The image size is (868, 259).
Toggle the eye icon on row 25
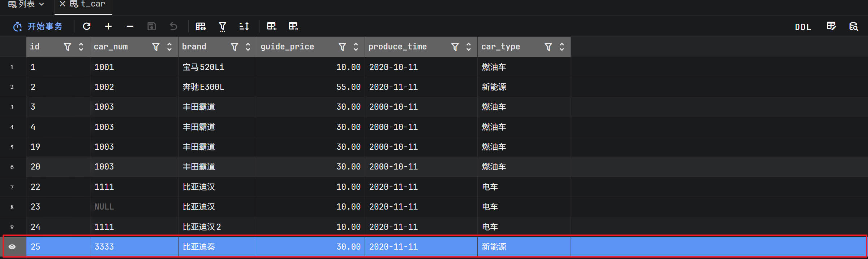click(x=12, y=247)
